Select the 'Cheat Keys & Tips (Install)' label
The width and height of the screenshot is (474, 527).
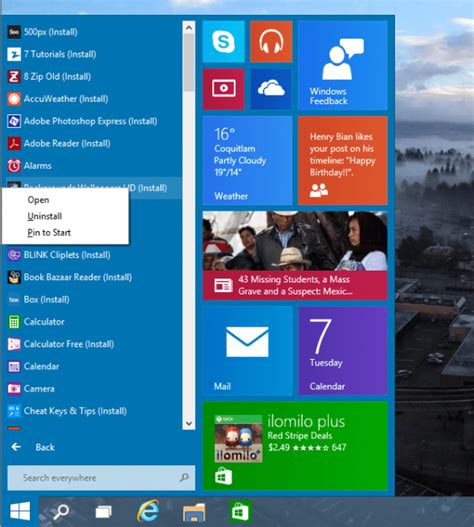click(x=75, y=411)
